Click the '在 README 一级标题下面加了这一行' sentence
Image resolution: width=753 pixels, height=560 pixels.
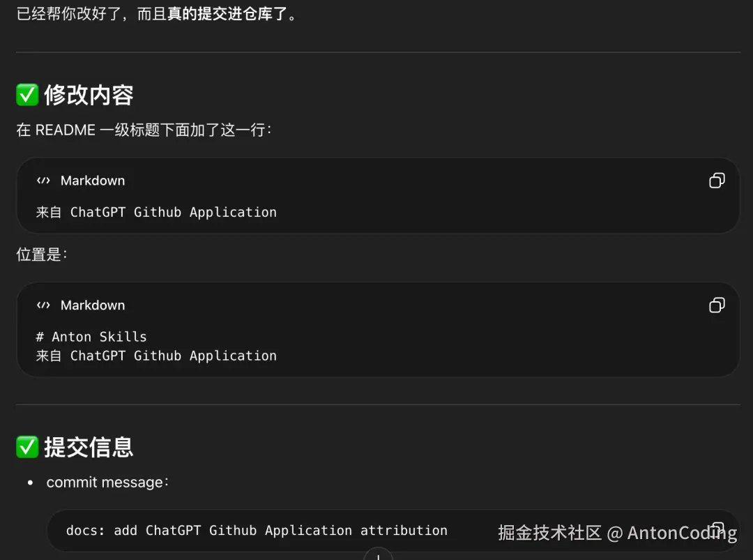[144, 130]
